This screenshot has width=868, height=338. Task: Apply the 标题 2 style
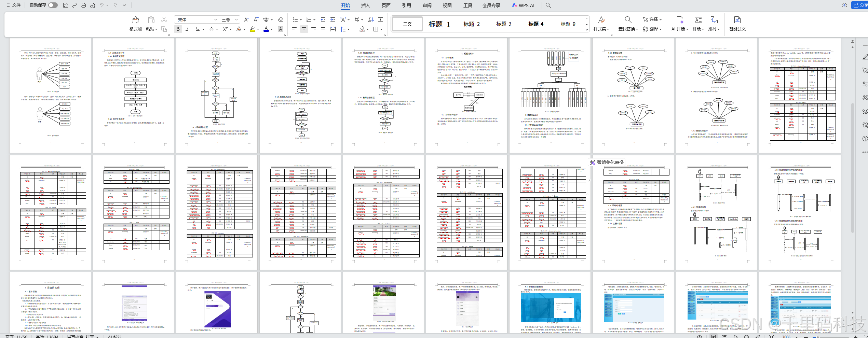[472, 24]
